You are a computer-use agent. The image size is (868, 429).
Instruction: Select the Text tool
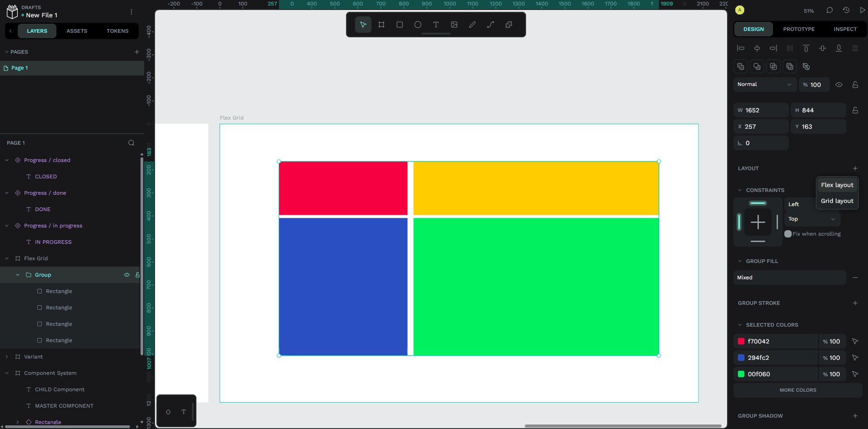436,25
